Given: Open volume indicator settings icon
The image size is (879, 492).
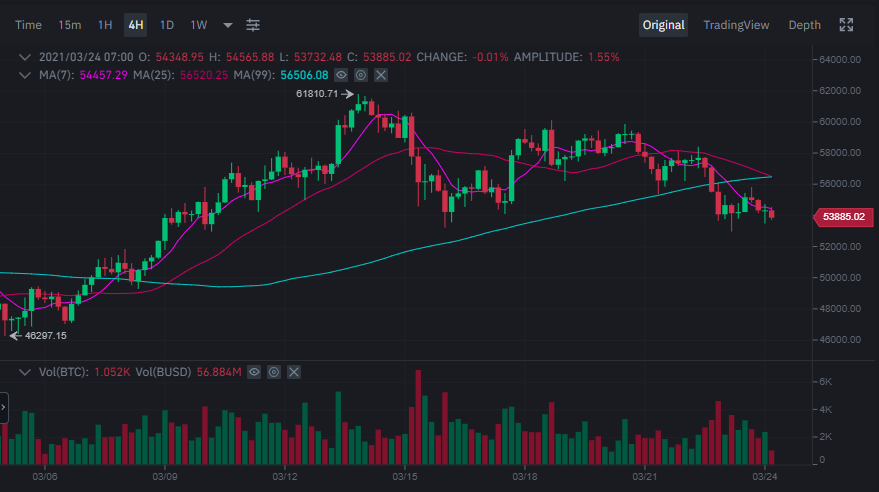Looking at the screenshot, I should (x=274, y=372).
